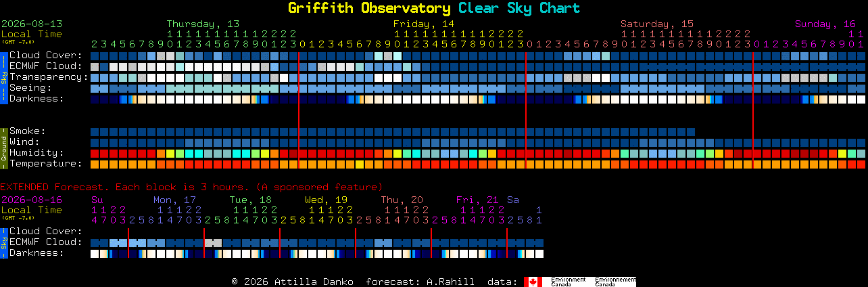868x287 pixels.
Task: Click the Saturday, 15 day header
Action: [657, 24]
